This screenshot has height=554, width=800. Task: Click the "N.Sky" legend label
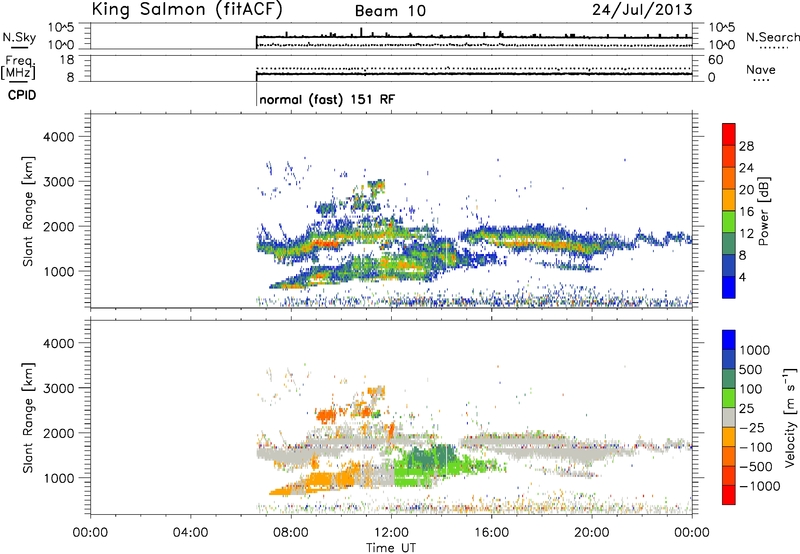(x=19, y=37)
